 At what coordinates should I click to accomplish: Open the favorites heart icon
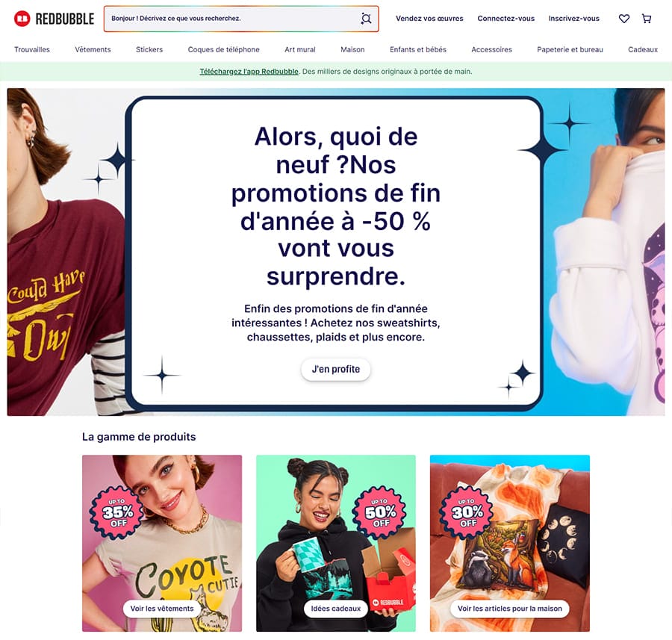tap(624, 19)
